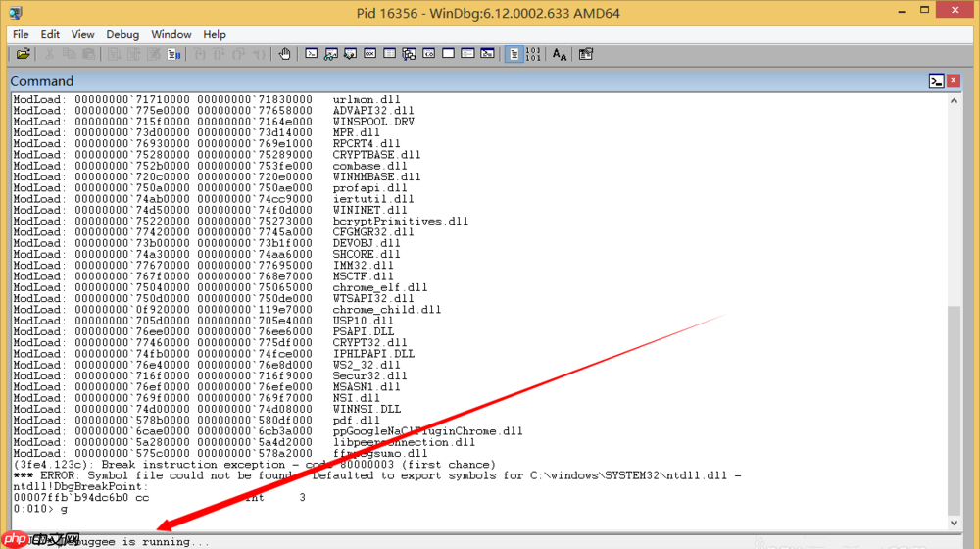Open the Watch window glasses icon
The height and width of the screenshot is (549, 980).
point(330,54)
